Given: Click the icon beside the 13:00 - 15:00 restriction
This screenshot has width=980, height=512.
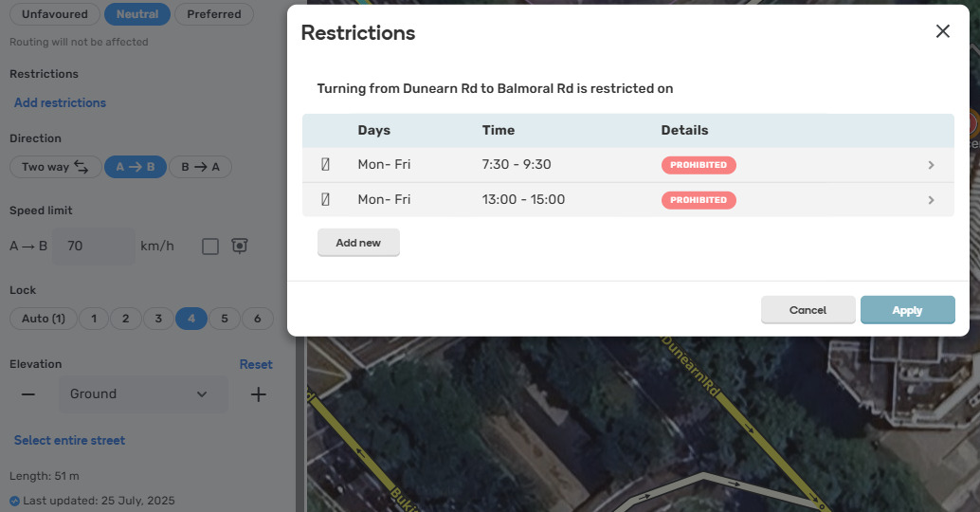Looking at the screenshot, I should click(x=326, y=200).
